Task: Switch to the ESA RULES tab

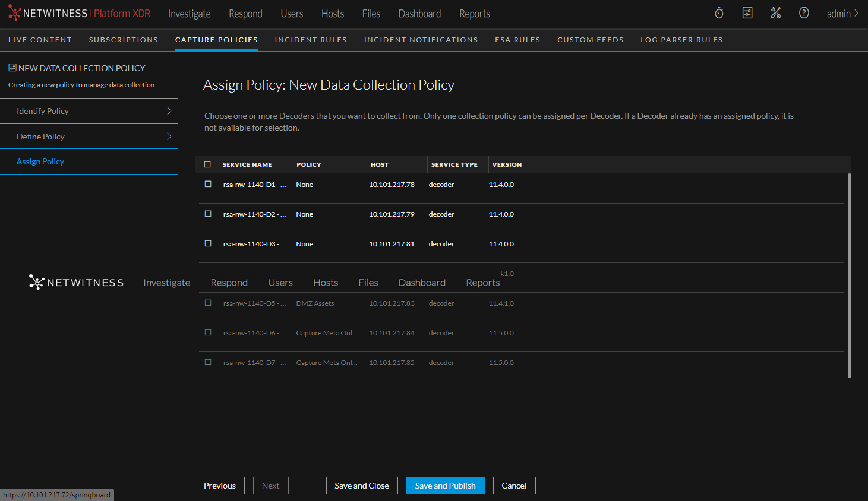Action: tap(517, 39)
